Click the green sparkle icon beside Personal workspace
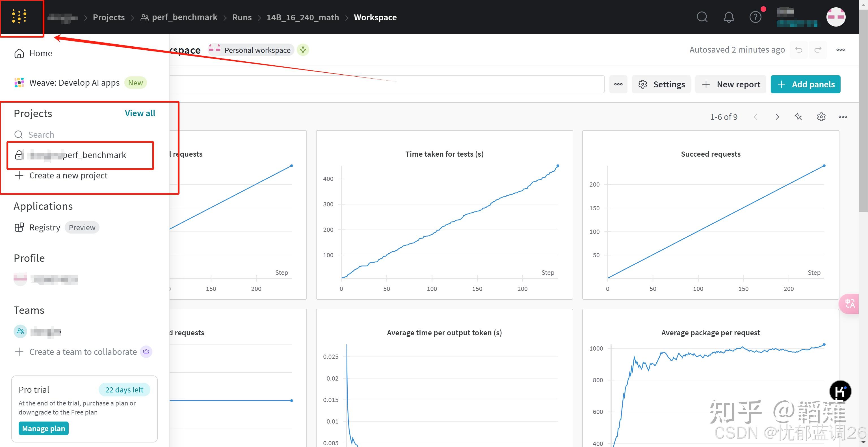This screenshot has width=868, height=447. [x=303, y=50]
